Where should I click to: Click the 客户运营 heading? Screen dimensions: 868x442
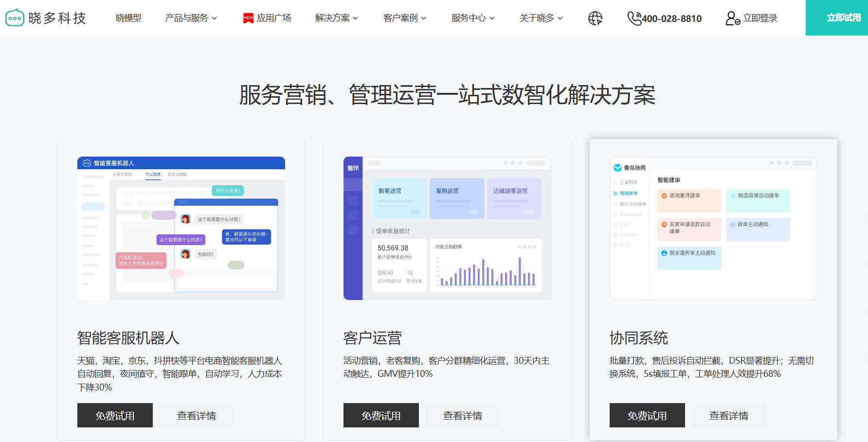pyautogui.click(x=372, y=338)
